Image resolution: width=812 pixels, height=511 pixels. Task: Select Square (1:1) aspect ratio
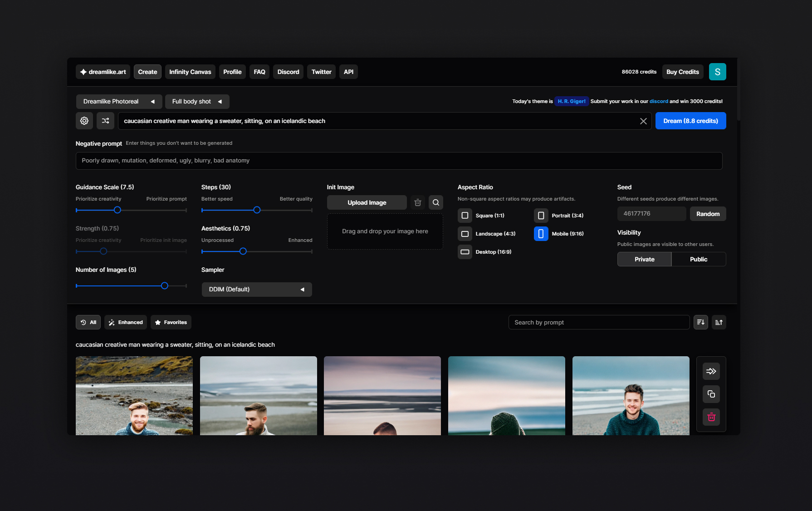(465, 216)
